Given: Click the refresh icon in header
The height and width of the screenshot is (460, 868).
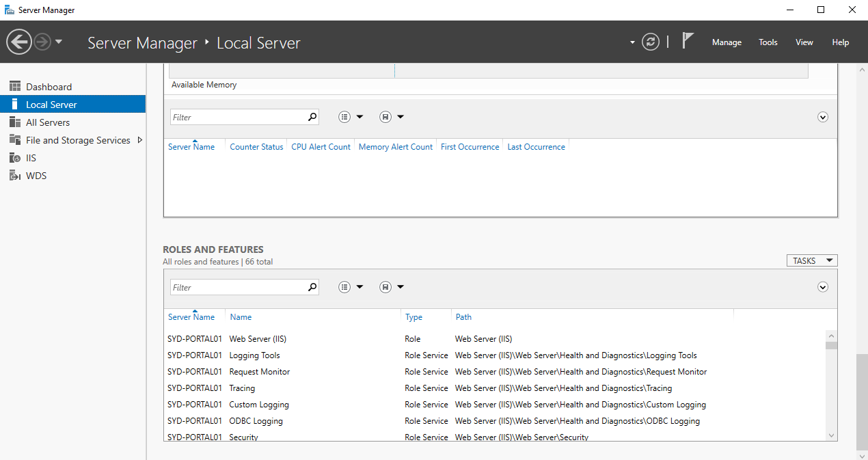Looking at the screenshot, I should click(x=651, y=42).
